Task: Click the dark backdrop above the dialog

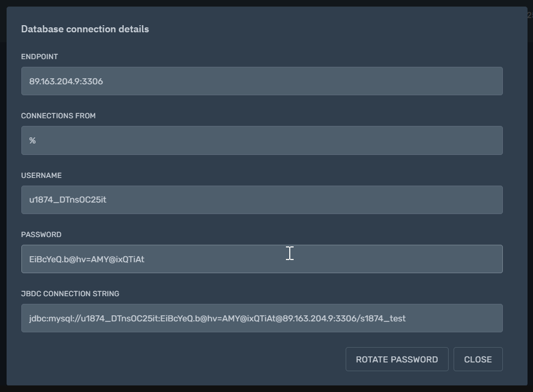Action: pos(266,3)
